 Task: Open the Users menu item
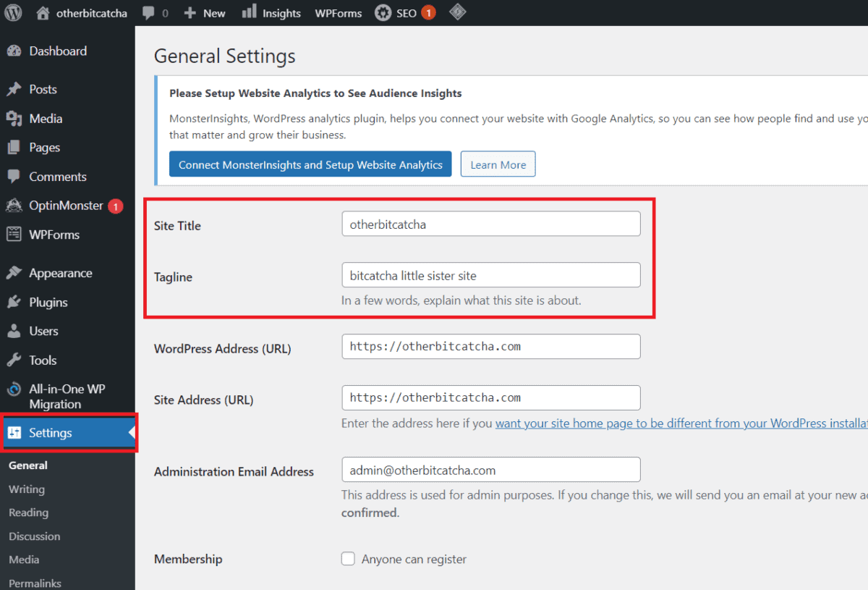(43, 331)
